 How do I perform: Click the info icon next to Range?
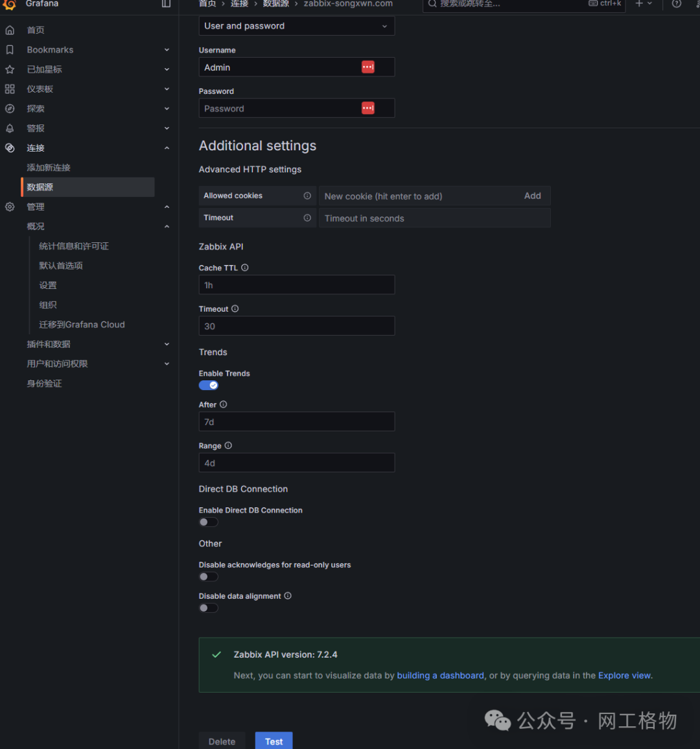click(228, 445)
